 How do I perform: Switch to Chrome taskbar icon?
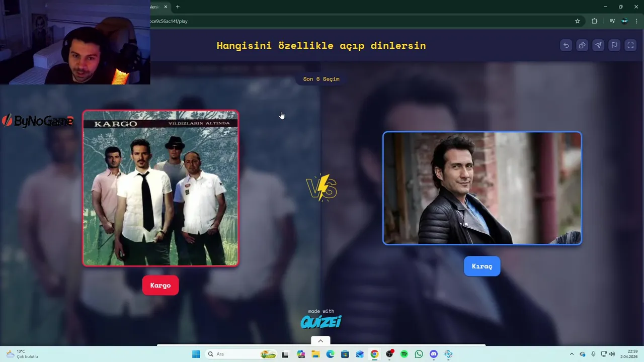374,354
